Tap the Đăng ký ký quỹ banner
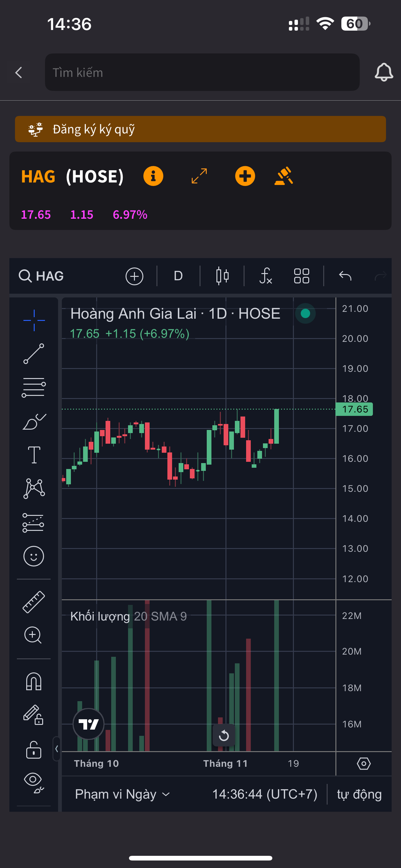This screenshot has width=401, height=868. (200, 129)
